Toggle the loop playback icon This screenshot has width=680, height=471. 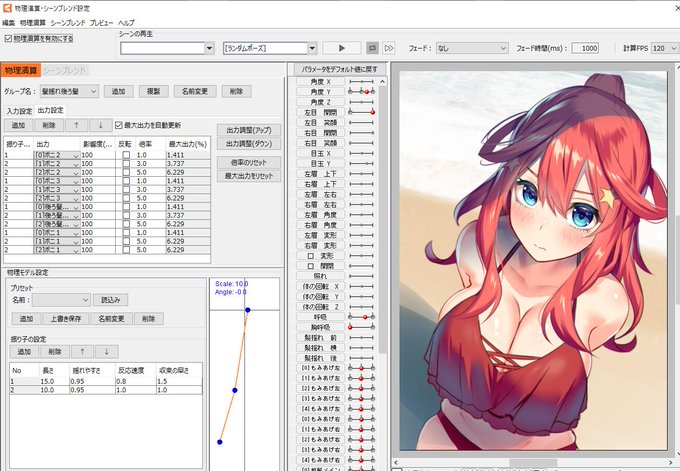(372, 48)
